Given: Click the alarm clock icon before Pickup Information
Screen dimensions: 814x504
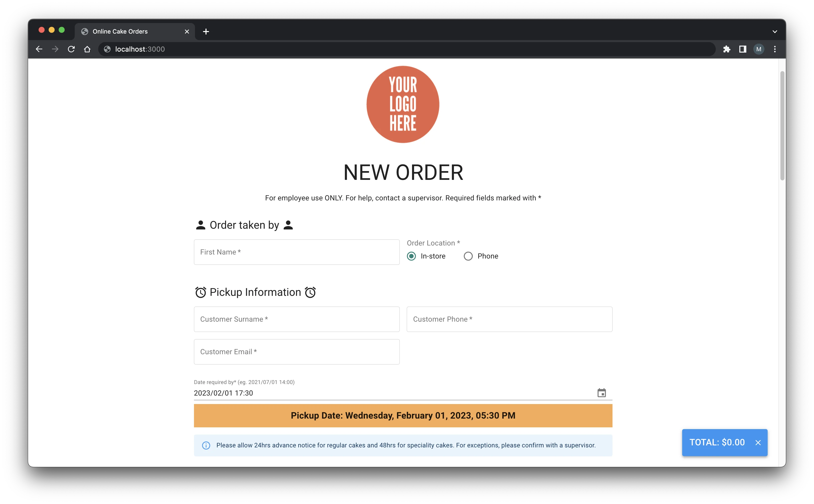Looking at the screenshot, I should click(x=201, y=292).
